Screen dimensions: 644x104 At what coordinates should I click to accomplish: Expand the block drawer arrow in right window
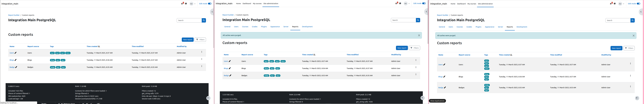pyautogui.click(x=641, y=12)
